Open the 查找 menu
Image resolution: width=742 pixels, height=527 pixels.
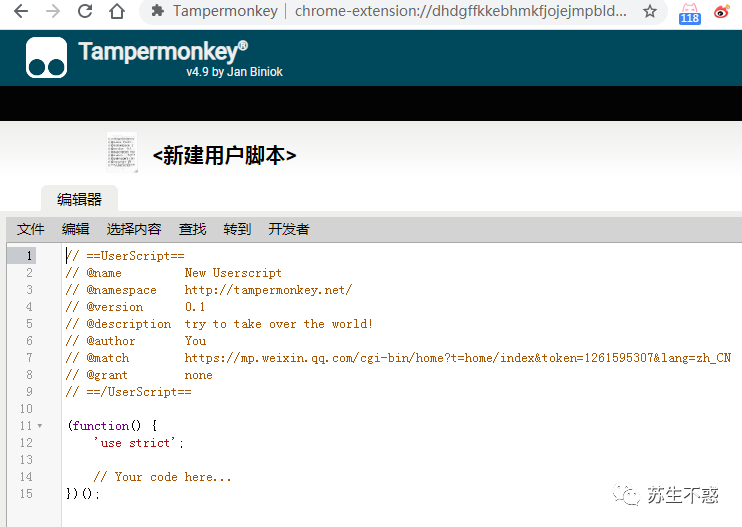pos(193,229)
